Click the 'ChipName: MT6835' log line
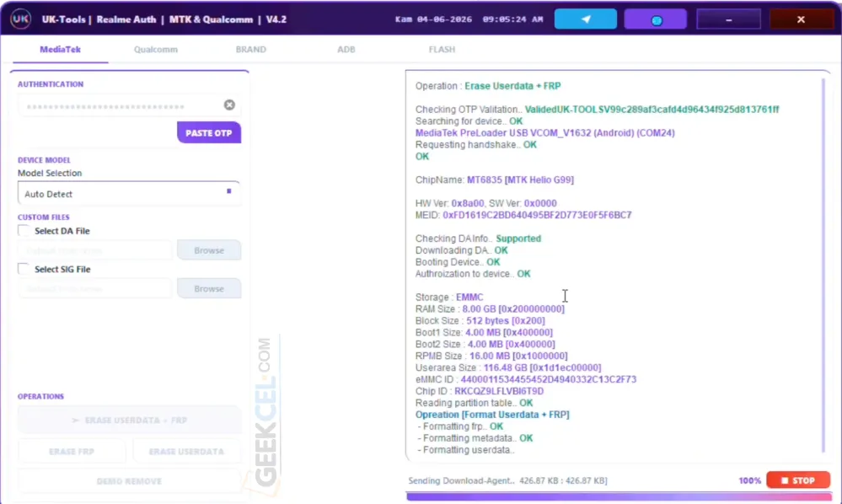 [494, 180]
